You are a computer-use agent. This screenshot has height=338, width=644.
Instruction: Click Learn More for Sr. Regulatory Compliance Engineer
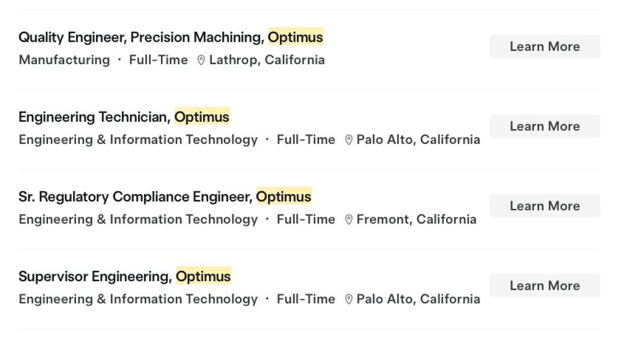pyautogui.click(x=544, y=205)
